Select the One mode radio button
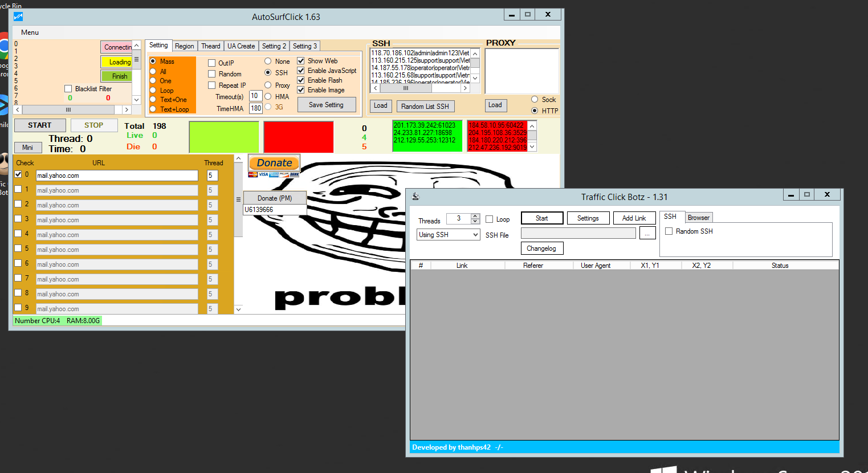This screenshot has height=473, width=868. tap(153, 80)
